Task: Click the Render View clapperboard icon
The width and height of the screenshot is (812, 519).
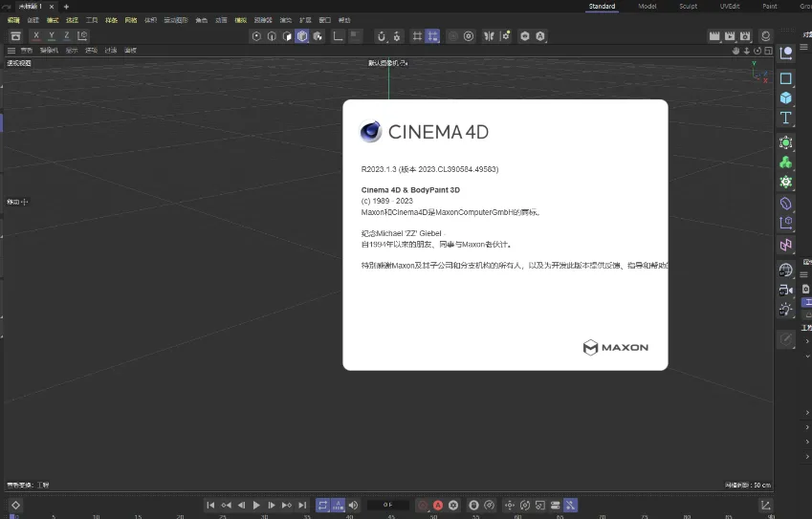Action: coord(714,36)
